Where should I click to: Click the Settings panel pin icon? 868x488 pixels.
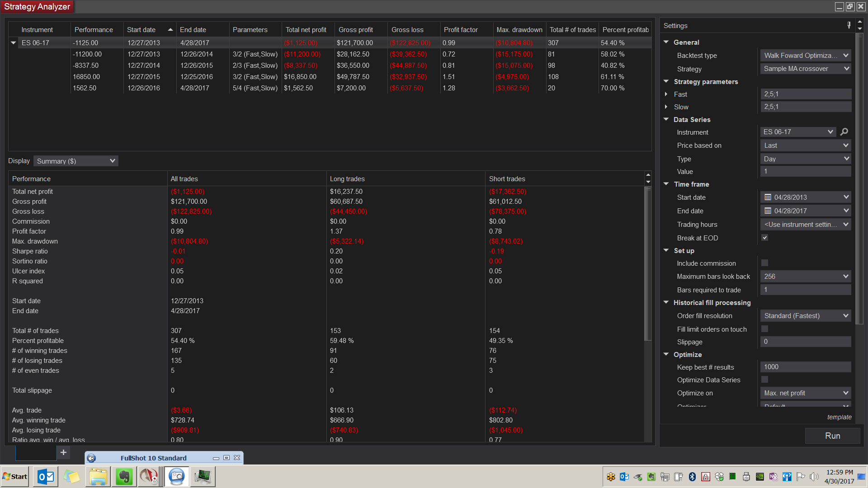pyautogui.click(x=849, y=25)
